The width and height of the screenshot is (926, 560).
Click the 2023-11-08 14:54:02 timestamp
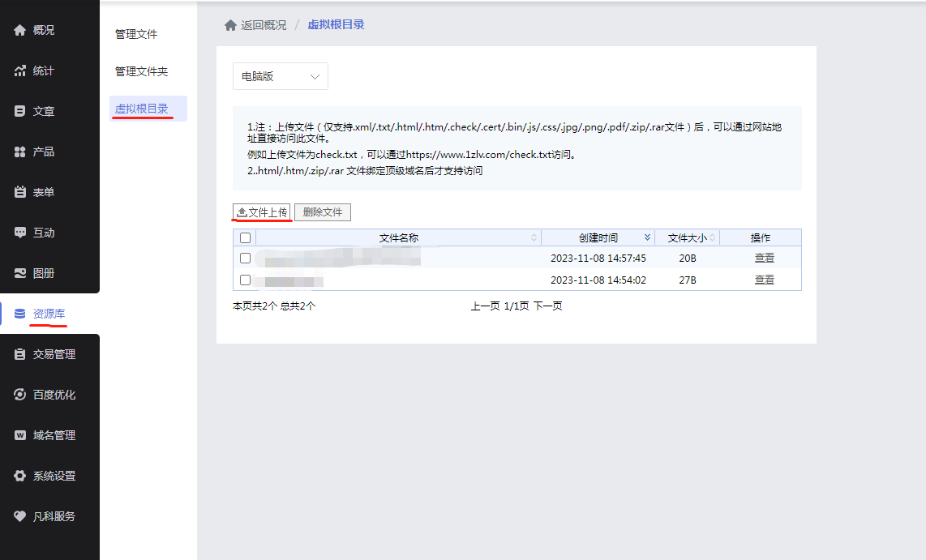(598, 280)
